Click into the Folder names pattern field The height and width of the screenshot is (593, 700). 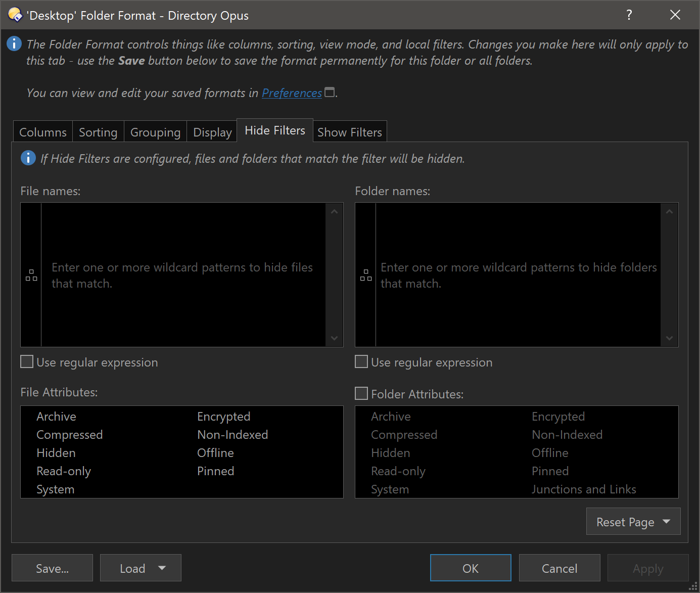(x=518, y=275)
